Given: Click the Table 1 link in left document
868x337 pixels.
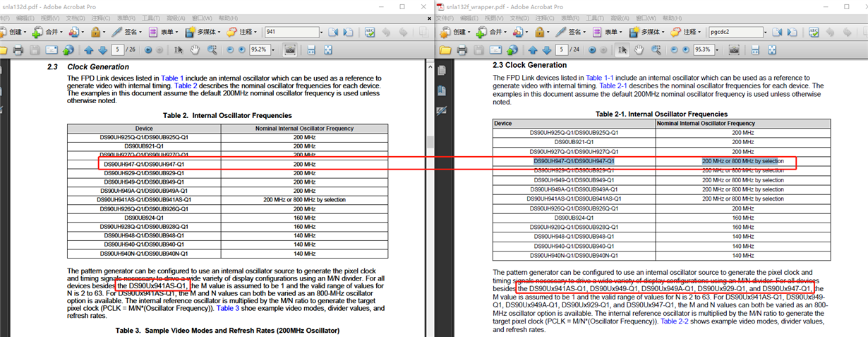Looking at the screenshot, I should [x=172, y=78].
